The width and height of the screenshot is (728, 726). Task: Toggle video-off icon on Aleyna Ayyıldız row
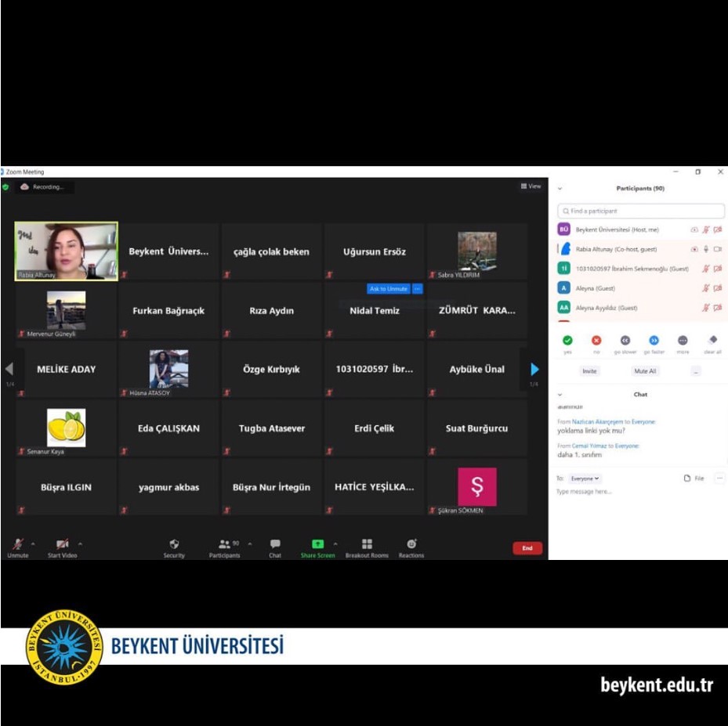[x=718, y=308]
